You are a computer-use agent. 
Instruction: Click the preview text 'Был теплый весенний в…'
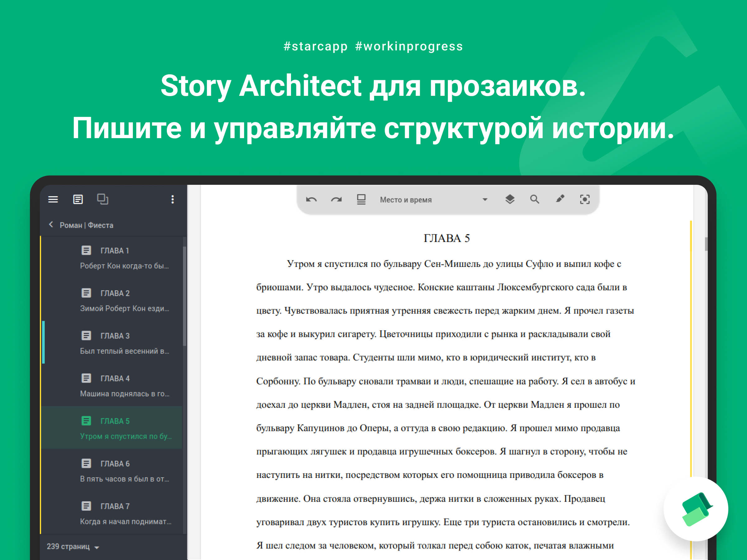click(124, 351)
